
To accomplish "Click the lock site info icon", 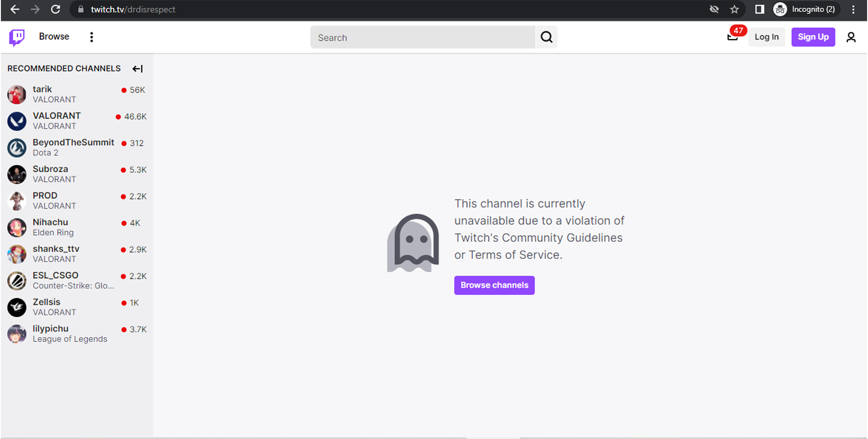I will [x=80, y=9].
